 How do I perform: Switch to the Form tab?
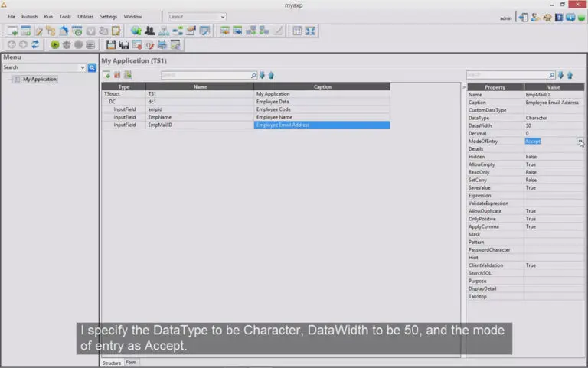130,363
